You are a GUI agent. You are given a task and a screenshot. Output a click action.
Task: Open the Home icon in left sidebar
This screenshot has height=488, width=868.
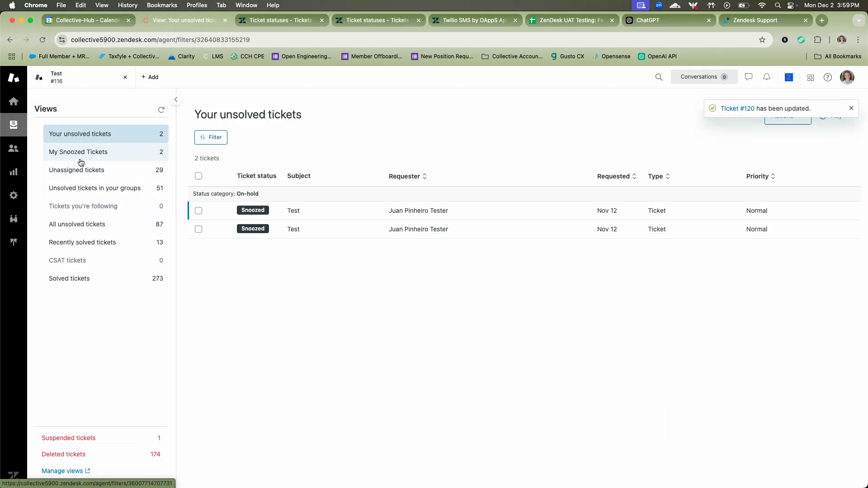click(x=14, y=101)
